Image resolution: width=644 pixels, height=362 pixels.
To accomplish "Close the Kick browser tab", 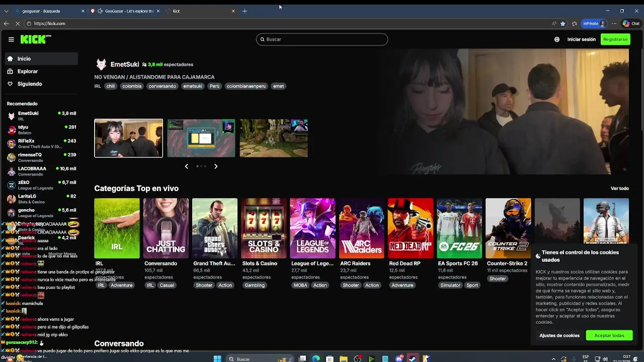I will coord(233,11).
